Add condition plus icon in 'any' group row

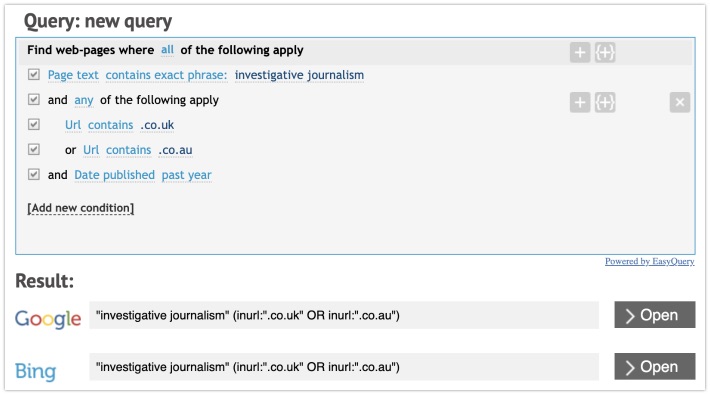tap(580, 102)
